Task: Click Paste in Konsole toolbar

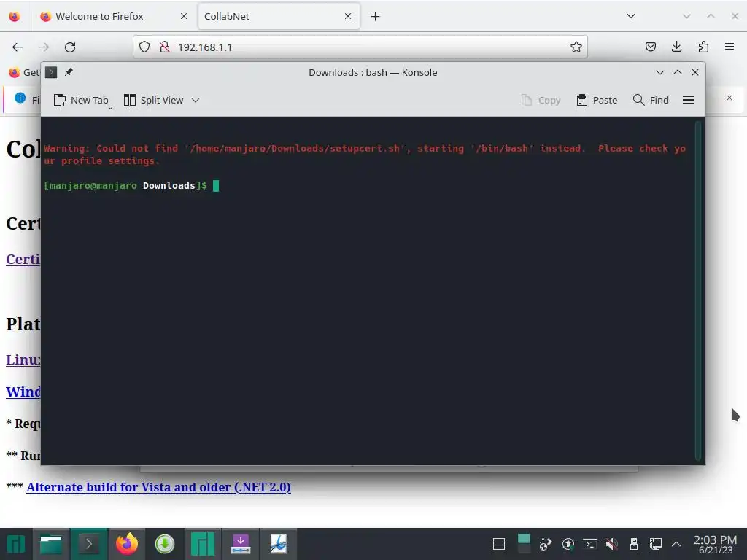Action: [597, 100]
